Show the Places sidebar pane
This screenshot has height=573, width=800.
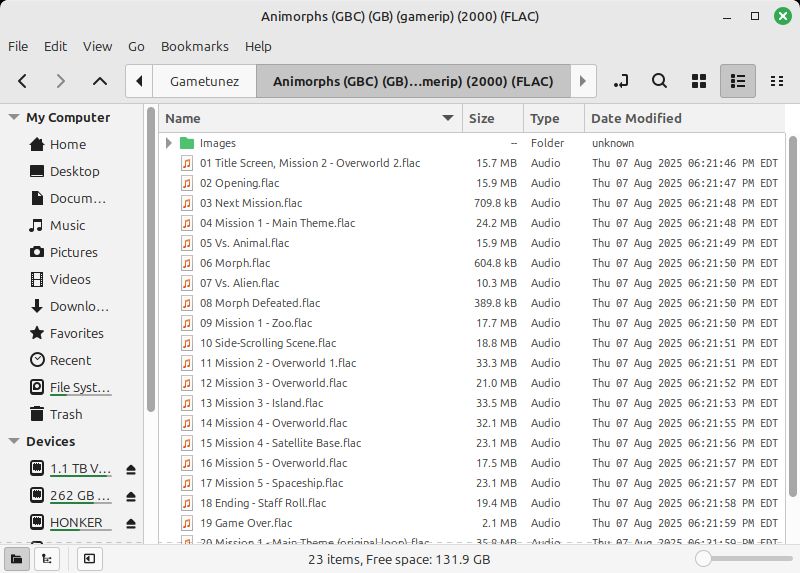[16, 559]
